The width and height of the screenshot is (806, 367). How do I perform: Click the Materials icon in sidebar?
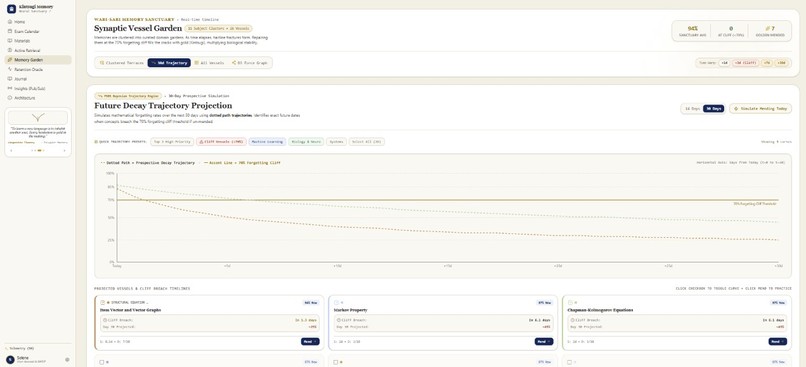click(x=10, y=41)
